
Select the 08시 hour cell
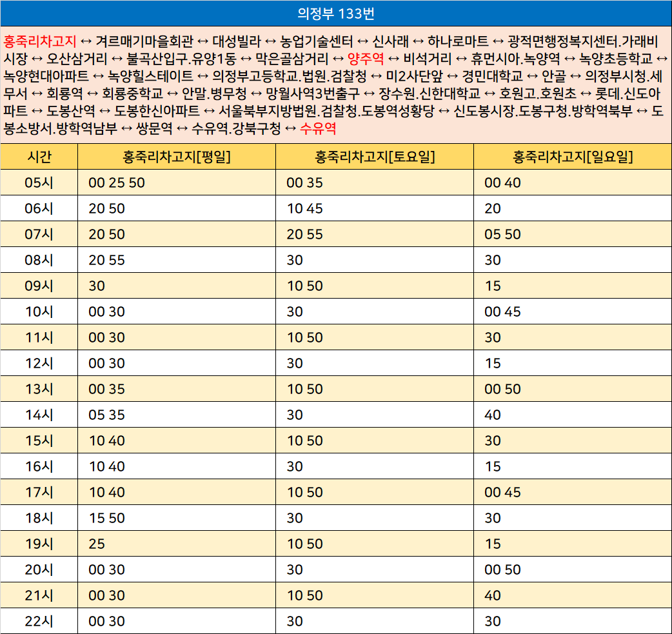(39, 260)
